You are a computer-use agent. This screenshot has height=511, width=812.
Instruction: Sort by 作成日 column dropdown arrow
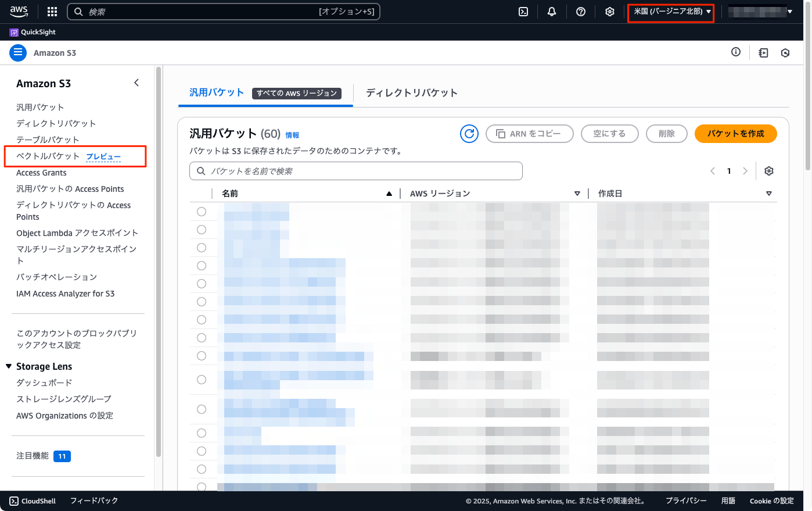(769, 194)
